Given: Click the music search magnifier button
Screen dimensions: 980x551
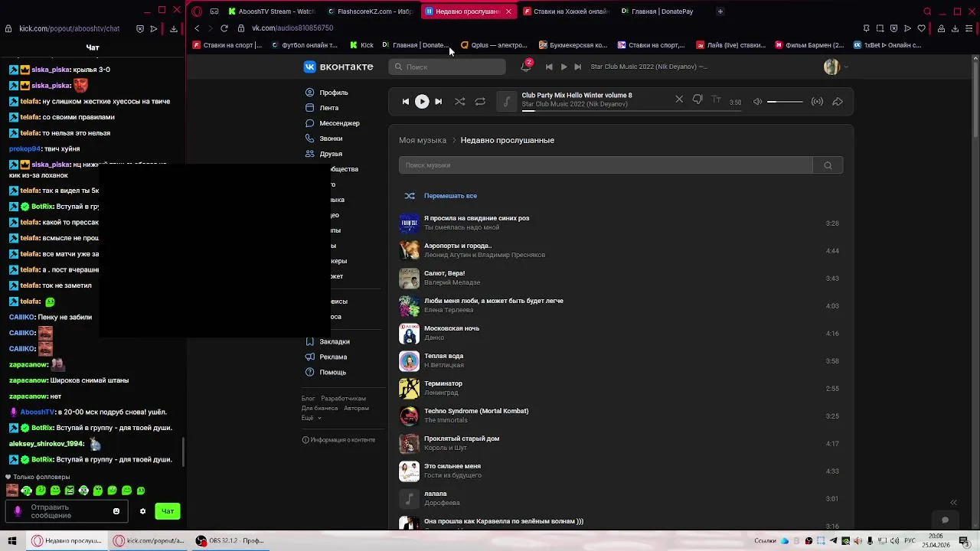Looking at the screenshot, I should pos(828,165).
